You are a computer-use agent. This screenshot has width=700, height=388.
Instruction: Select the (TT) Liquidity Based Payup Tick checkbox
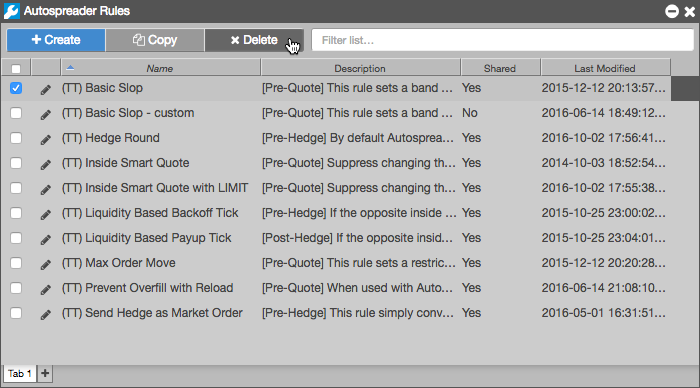(x=16, y=238)
